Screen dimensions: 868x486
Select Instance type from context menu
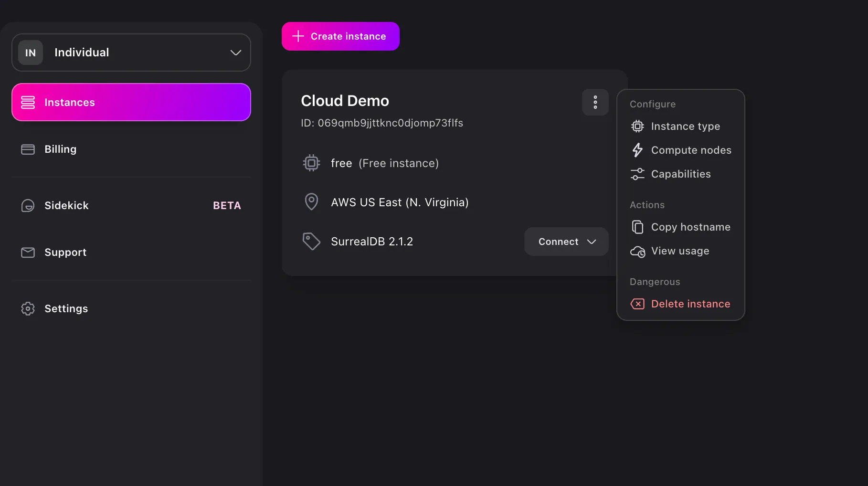(x=680, y=127)
